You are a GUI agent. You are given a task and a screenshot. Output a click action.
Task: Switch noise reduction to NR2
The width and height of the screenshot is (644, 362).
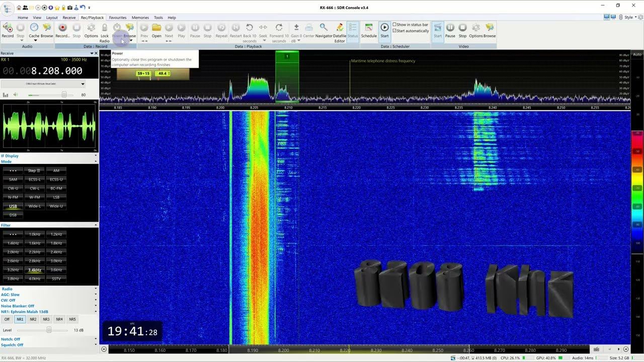pos(33,319)
